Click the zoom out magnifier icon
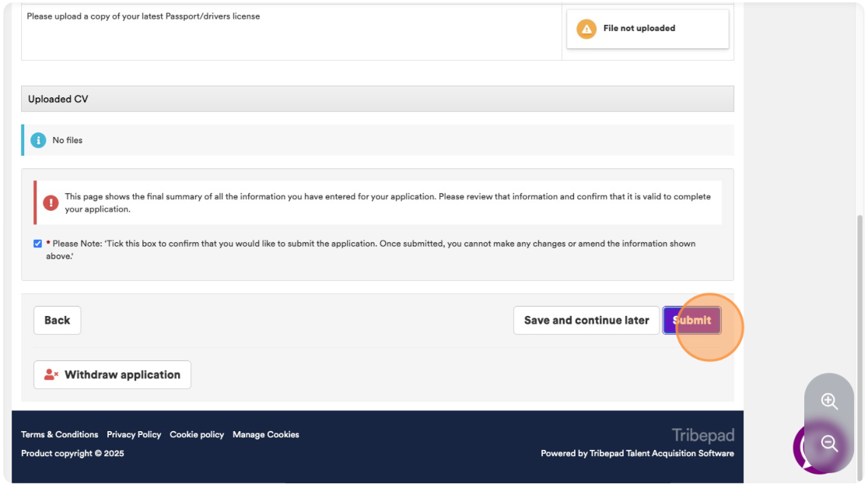The height and width of the screenshot is (488, 868). pyautogui.click(x=828, y=443)
